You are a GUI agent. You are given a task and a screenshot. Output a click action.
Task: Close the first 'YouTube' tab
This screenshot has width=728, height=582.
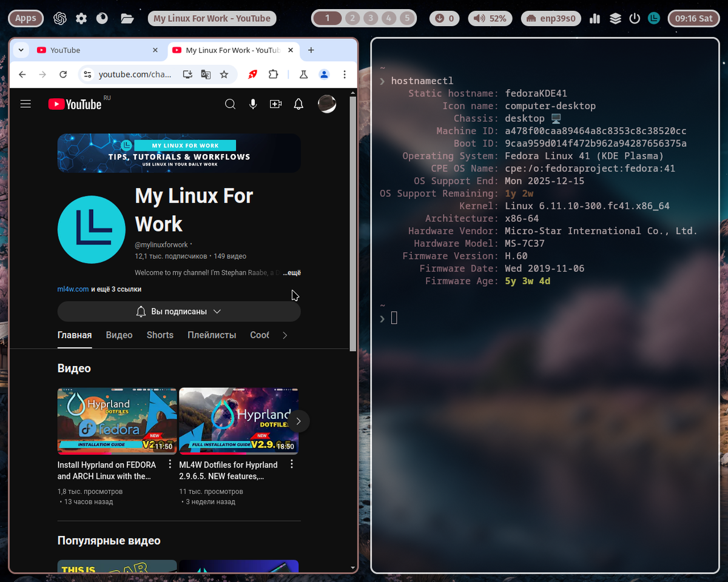(155, 50)
